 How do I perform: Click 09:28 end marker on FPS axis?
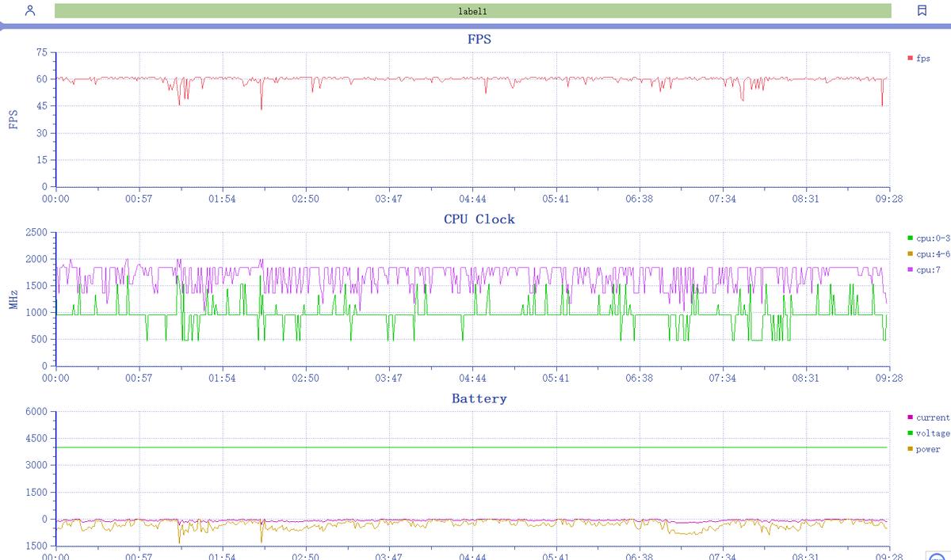point(889,199)
